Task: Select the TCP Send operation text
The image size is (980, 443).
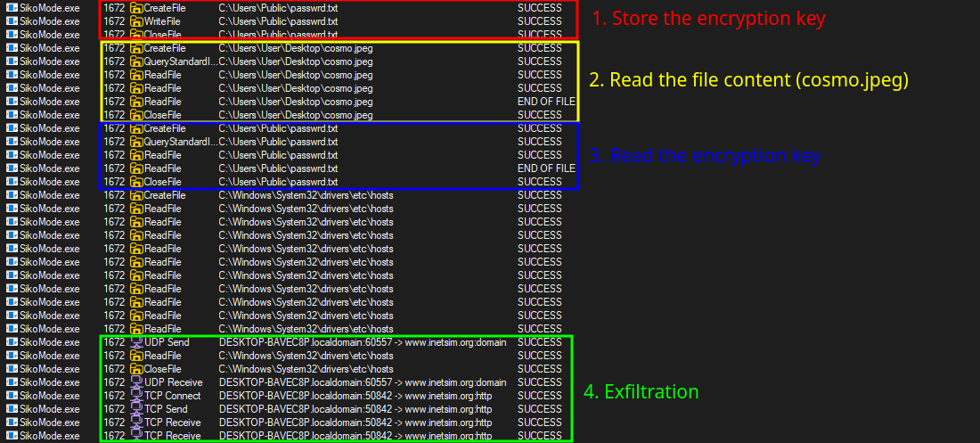Action: pyautogui.click(x=167, y=409)
